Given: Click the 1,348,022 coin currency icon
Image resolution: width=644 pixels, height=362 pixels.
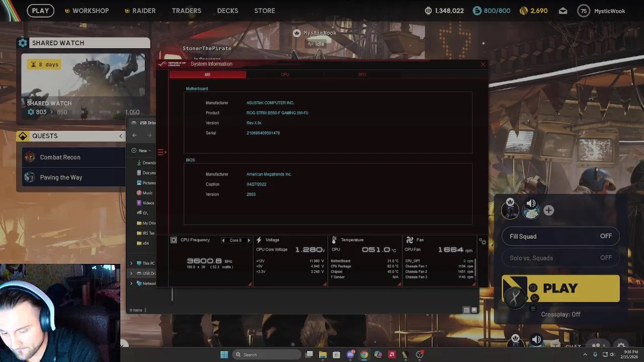Looking at the screenshot, I should [x=428, y=11].
